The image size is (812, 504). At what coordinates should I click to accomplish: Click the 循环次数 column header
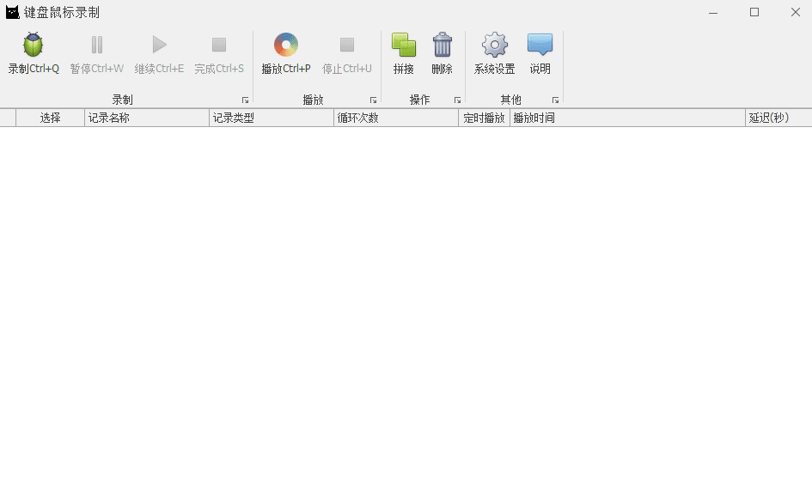[395, 118]
